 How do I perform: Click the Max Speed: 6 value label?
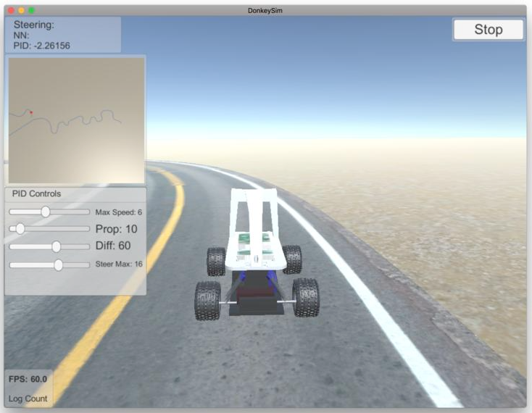click(119, 212)
